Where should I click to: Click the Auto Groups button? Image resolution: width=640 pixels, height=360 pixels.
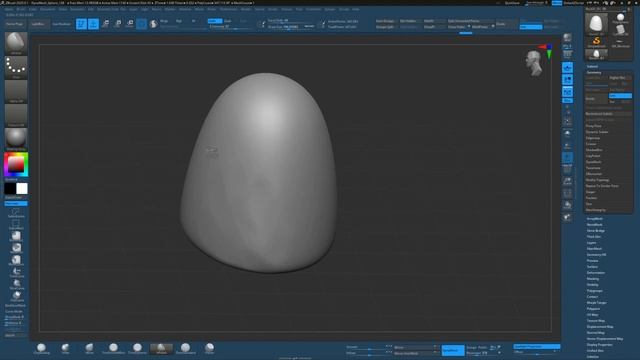385,21
